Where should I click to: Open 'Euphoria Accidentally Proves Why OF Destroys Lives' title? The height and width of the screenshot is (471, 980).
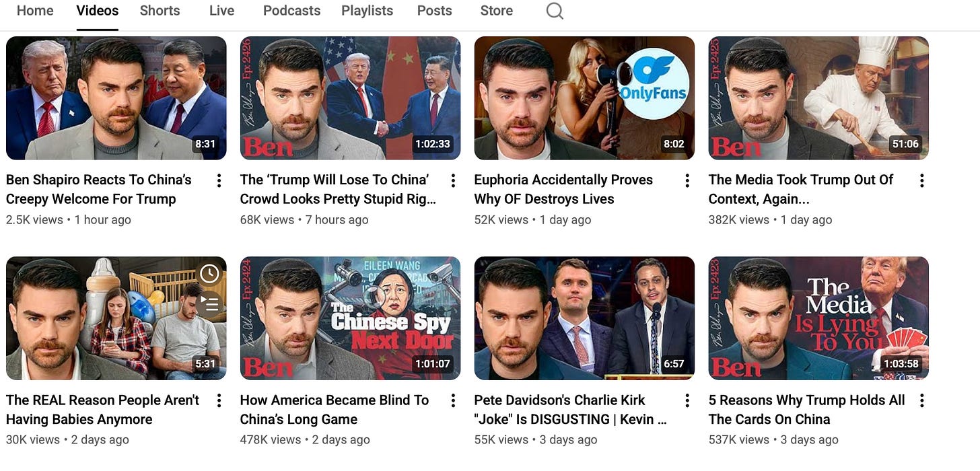pyautogui.click(x=563, y=189)
